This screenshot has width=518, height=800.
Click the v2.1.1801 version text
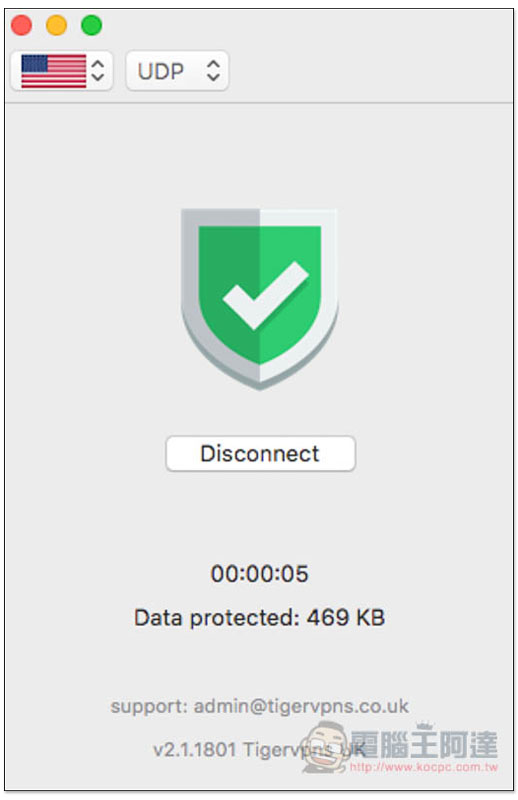point(194,749)
